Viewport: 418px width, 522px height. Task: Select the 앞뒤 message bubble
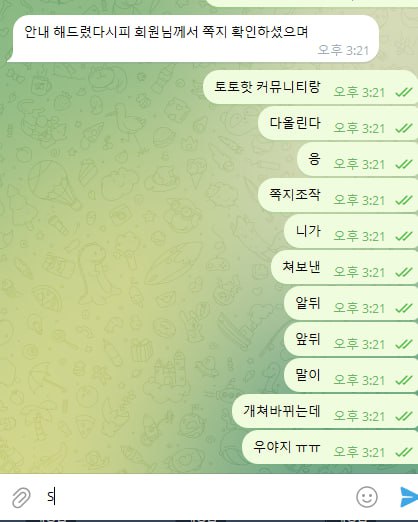pos(351,339)
